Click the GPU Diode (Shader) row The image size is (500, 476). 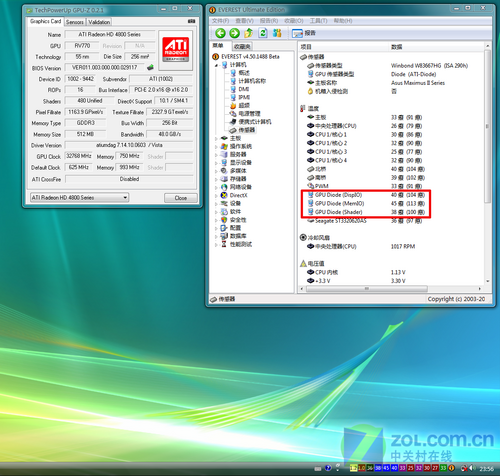[366, 212]
